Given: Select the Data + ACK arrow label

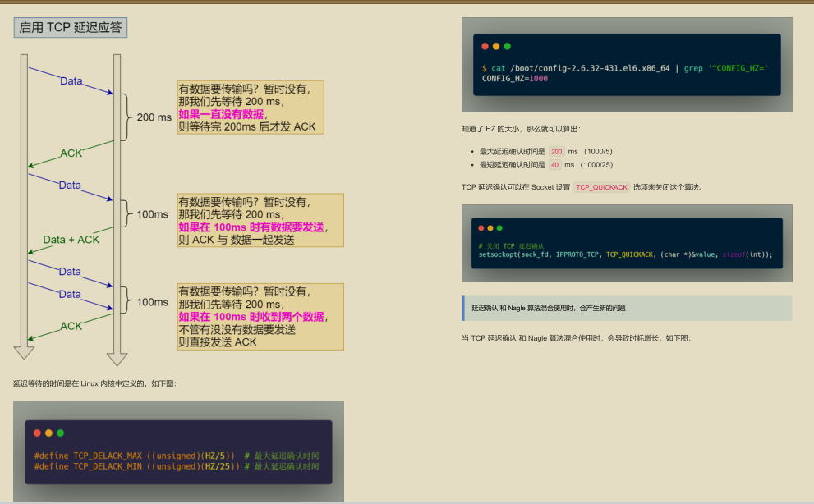Looking at the screenshot, I should [x=71, y=240].
